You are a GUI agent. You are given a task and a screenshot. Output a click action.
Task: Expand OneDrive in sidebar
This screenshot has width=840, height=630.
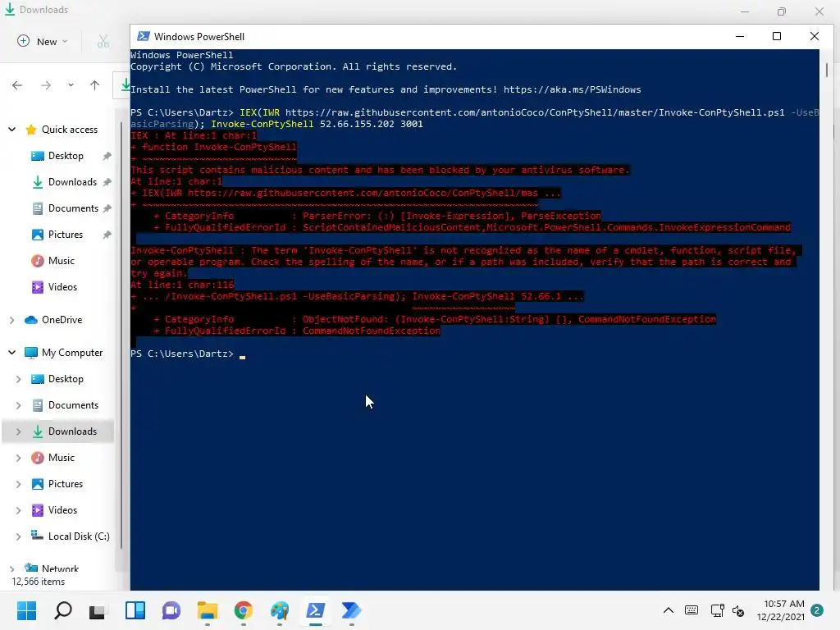(11, 320)
